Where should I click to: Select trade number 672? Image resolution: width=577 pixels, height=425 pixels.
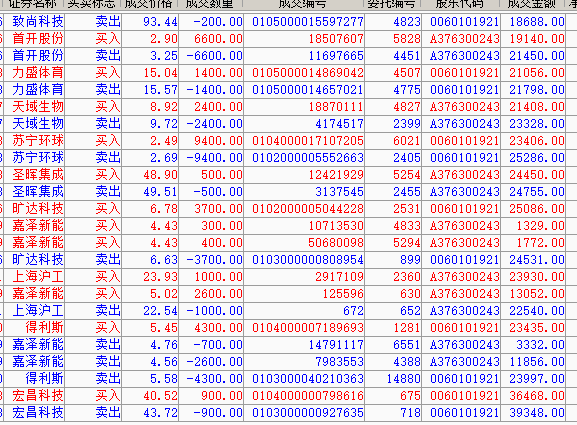[x=353, y=311]
